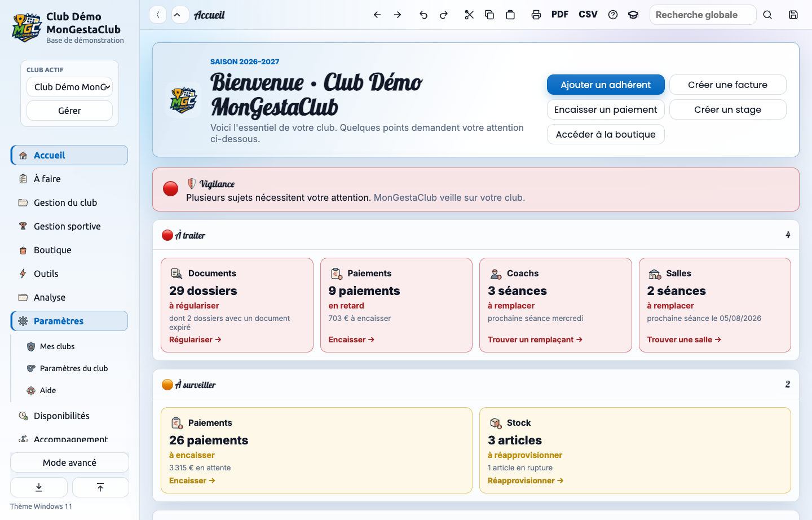Click the graduation cap tutorial icon
Image resolution: width=812 pixels, height=520 pixels.
point(633,15)
